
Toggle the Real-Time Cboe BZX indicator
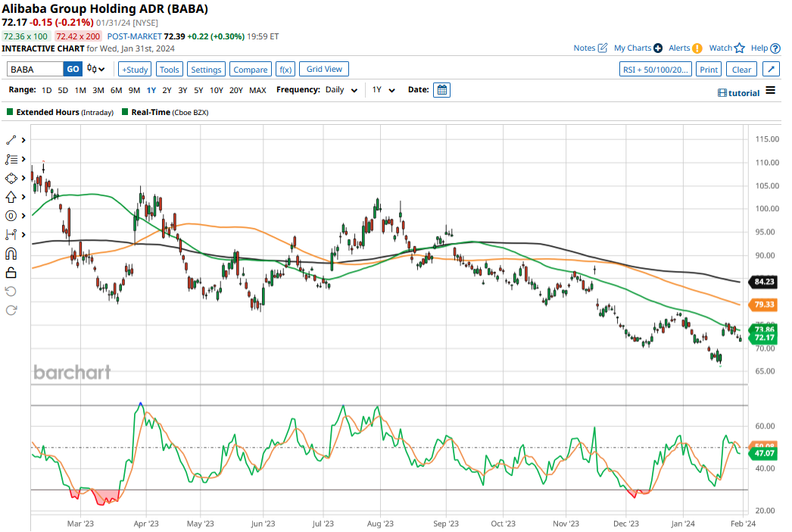click(124, 112)
